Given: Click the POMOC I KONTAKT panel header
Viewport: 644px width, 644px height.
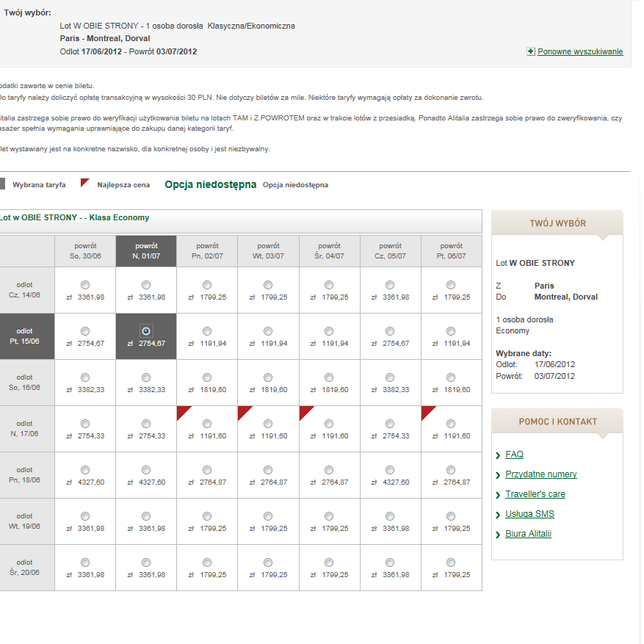Looking at the screenshot, I should tap(557, 422).
